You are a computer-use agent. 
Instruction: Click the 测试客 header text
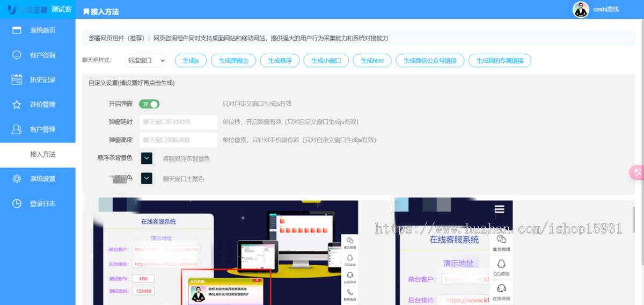tap(62, 10)
